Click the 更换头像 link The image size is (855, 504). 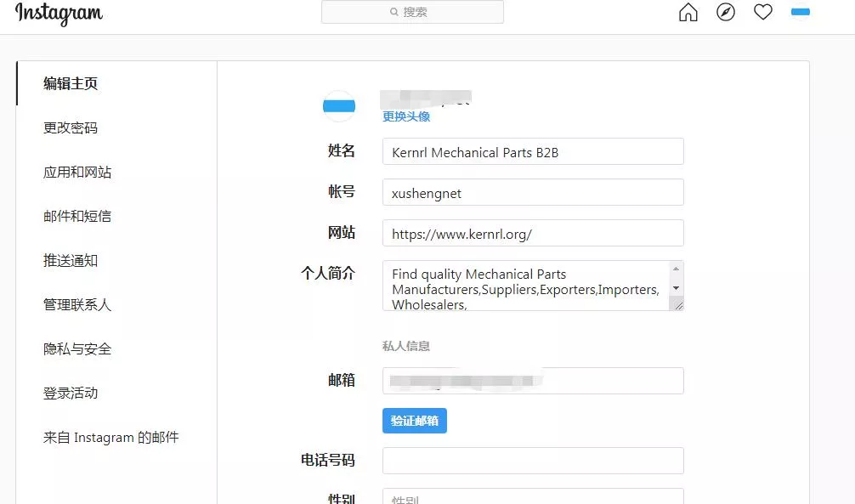tap(406, 116)
